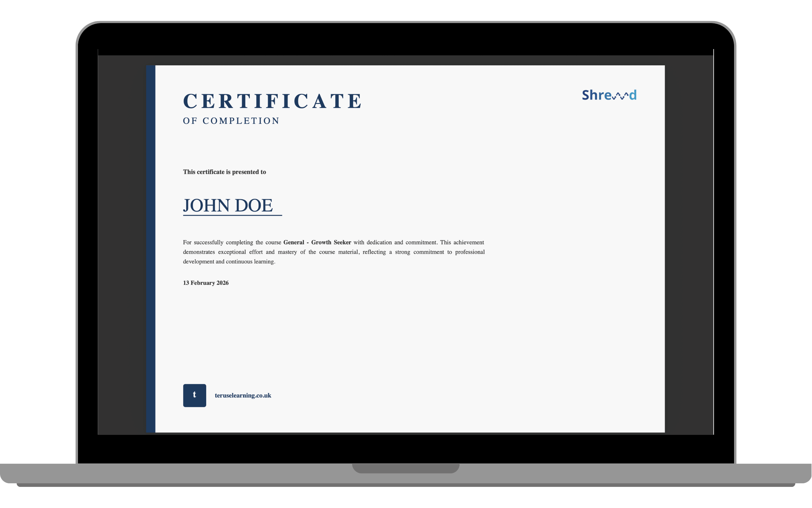Click the phrase 'professional' in paragraph
Screen dimensions: 812x508
pos(470,252)
